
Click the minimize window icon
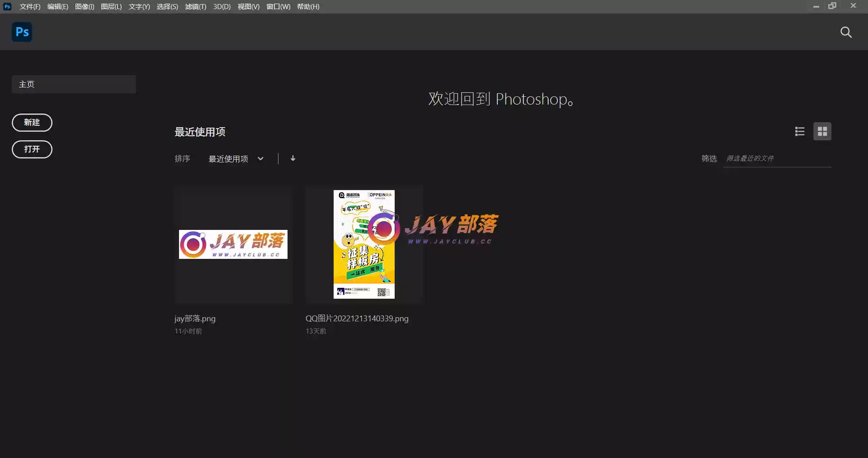pos(816,6)
